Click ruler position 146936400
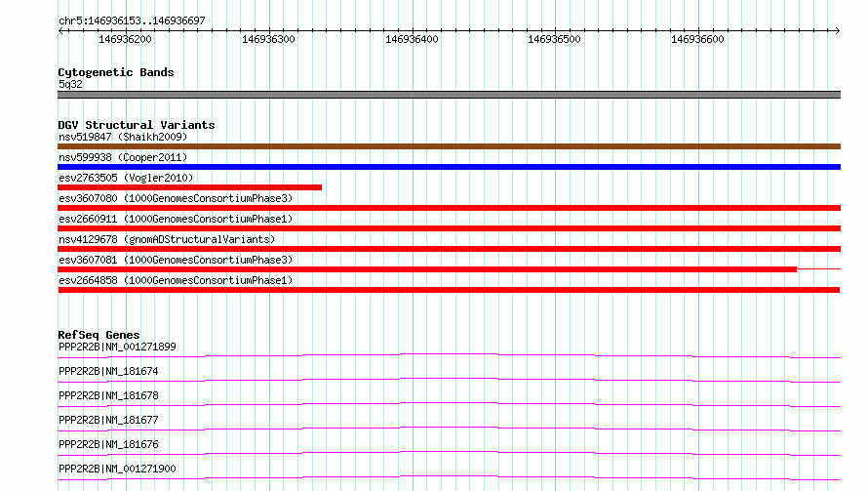The width and height of the screenshot is (868, 491). [x=412, y=39]
